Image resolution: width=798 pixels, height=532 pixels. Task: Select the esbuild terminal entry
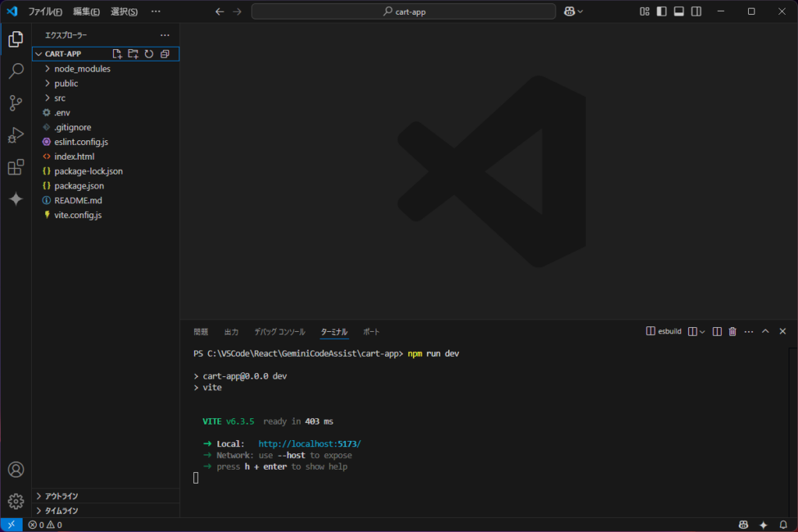click(664, 332)
